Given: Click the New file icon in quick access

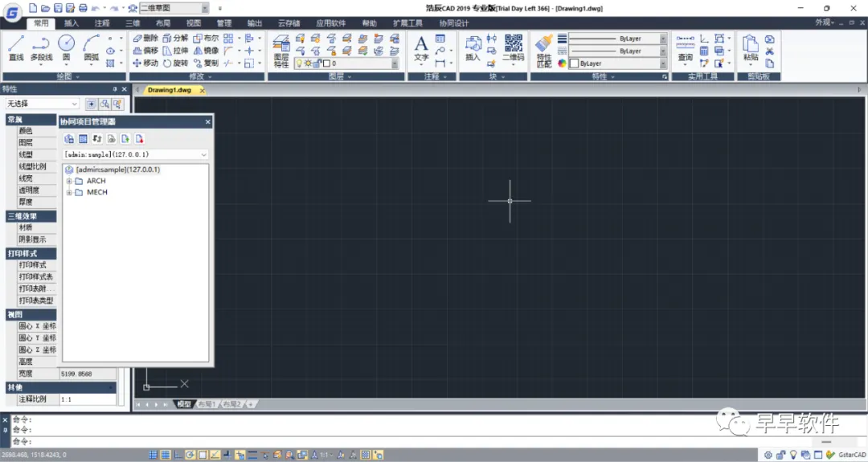Looking at the screenshot, I should point(33,8).
